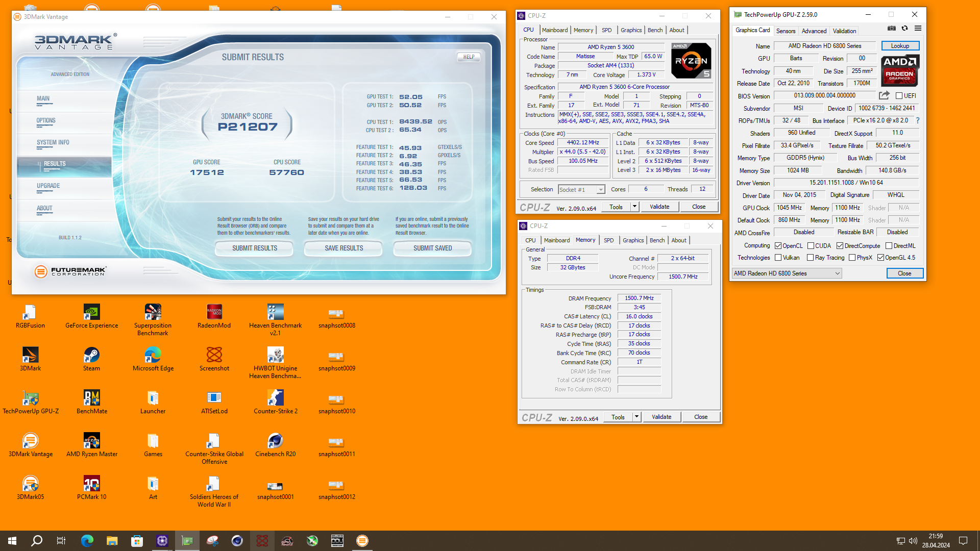The width and height of the screenshot is (980, 551).
Task: Open Superposition Benchmark desktop icon
Action: coord(153,320)
